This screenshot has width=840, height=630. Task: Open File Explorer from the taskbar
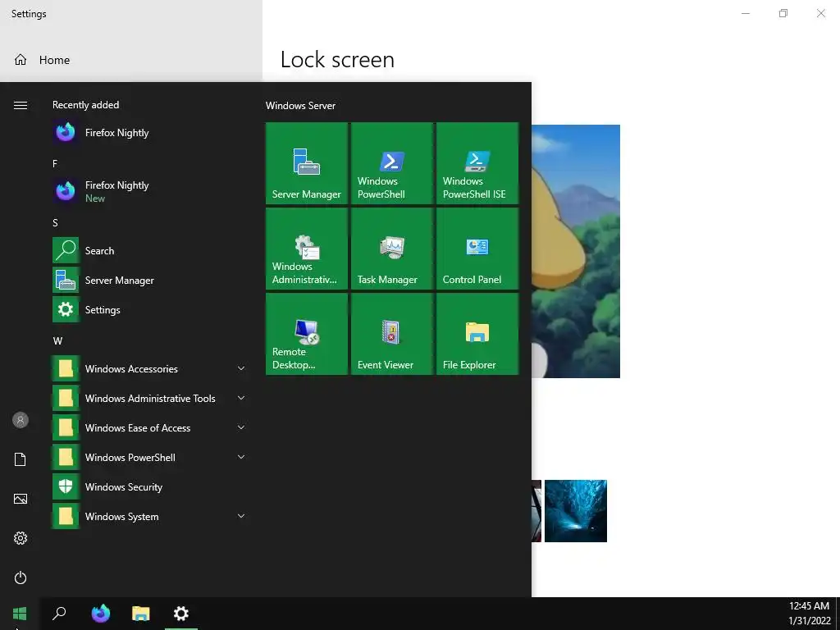pos(141,614)
